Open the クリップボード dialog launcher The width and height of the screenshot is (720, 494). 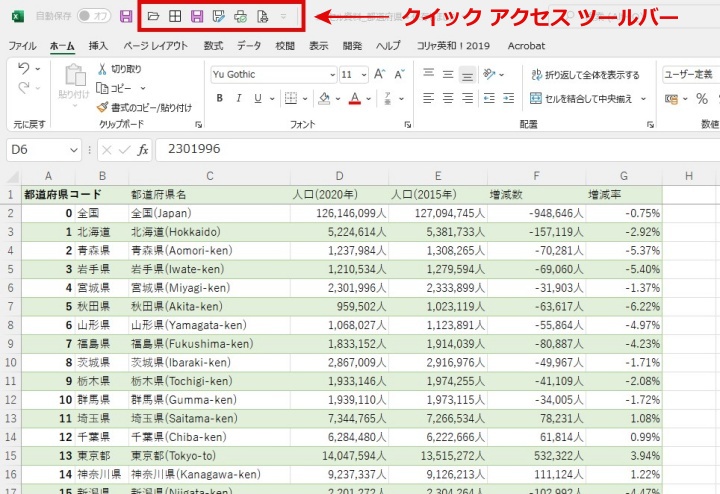pyautogui.click(x=198, y=124)
